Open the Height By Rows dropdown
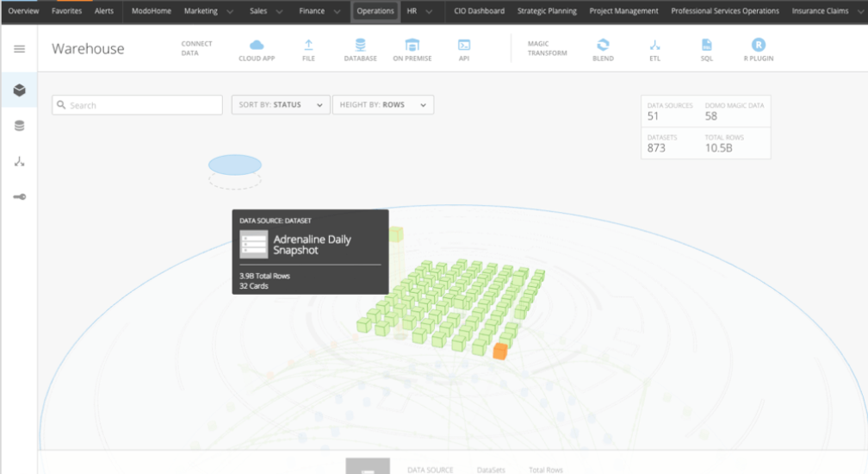This screenshot has height=474, width=868. click(383, 104)
